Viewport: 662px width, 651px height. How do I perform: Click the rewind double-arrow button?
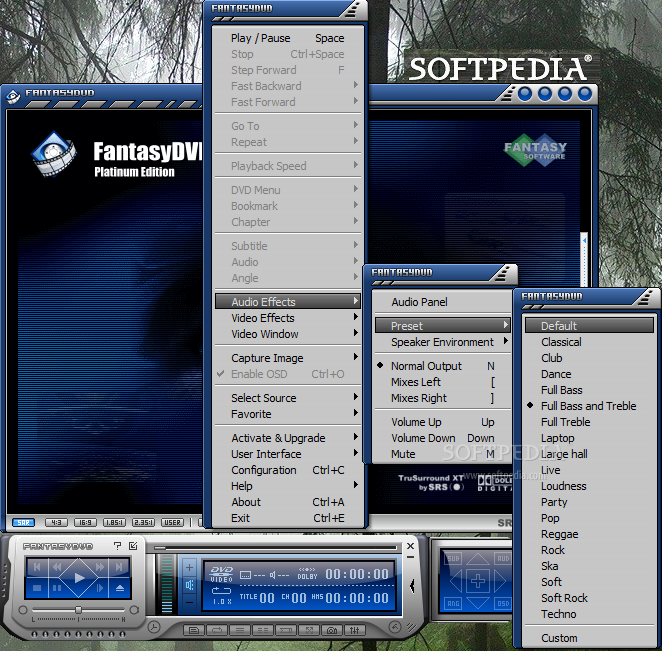point(57,567)
